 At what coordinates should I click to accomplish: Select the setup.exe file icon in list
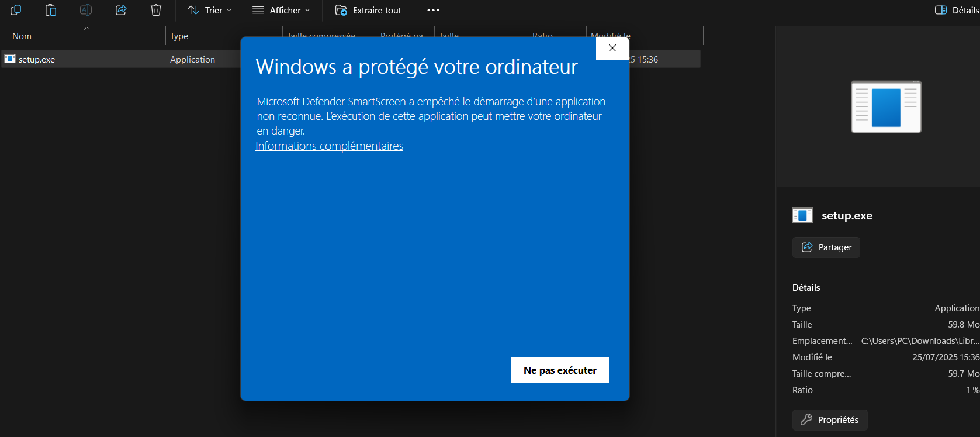tap(10, 59)
